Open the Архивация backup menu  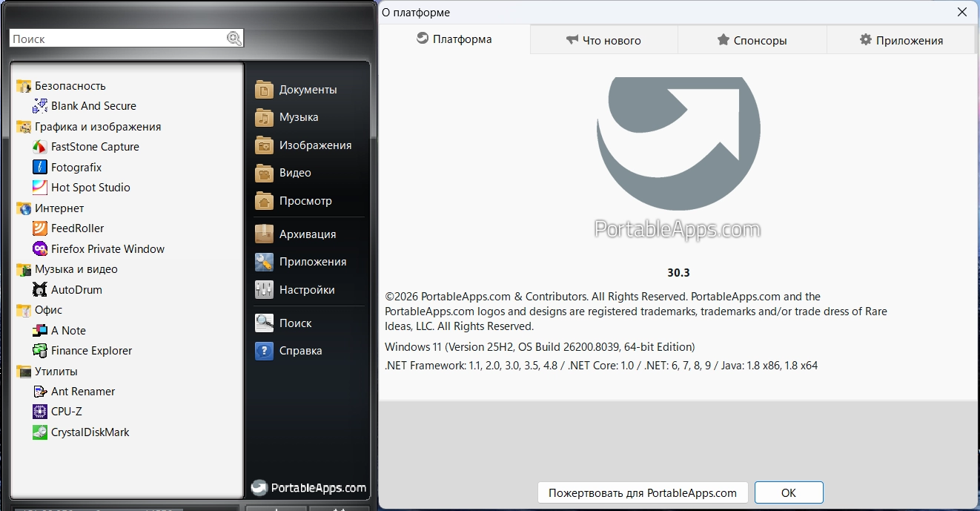point(296,234)
